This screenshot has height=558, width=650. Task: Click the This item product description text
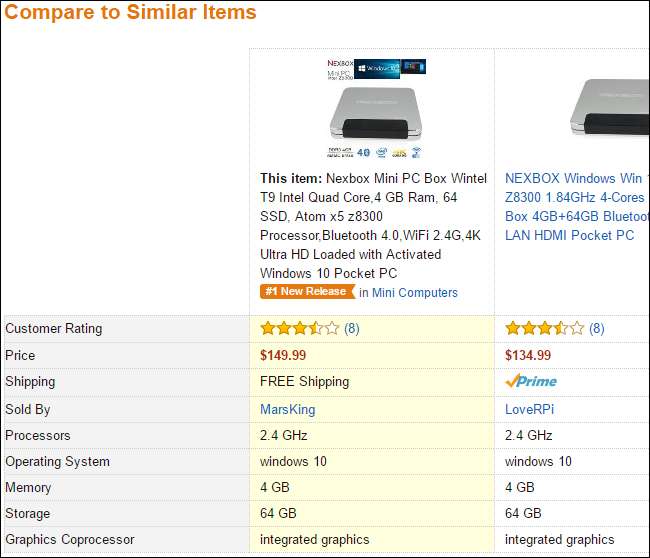(x=370, y=225)
